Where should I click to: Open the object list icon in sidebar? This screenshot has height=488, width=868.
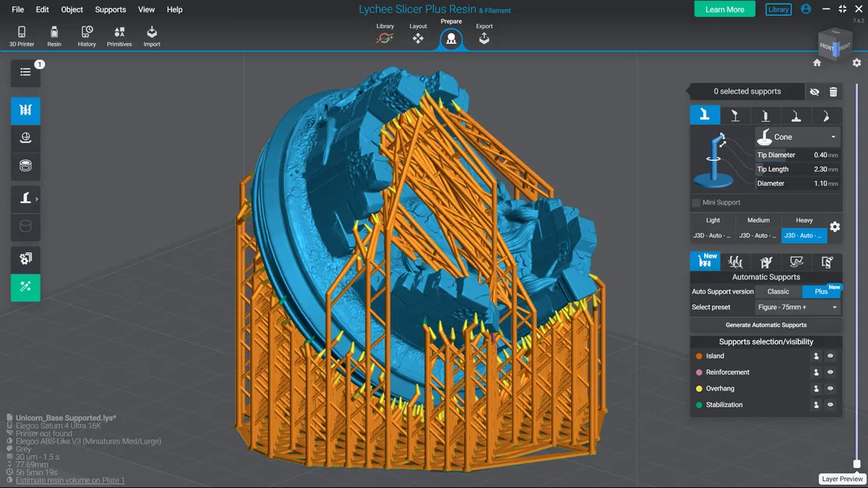26,72
